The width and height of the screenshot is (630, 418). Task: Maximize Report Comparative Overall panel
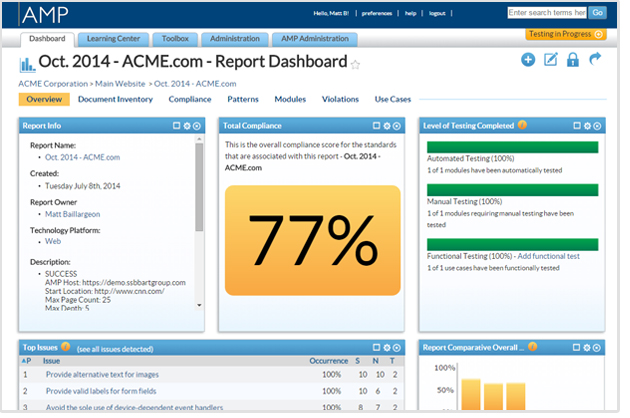point(576,347)
